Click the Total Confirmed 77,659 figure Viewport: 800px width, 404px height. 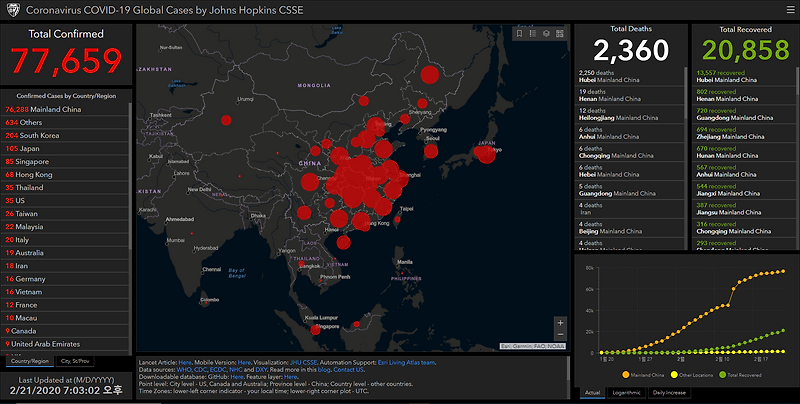tap(66, 60)
